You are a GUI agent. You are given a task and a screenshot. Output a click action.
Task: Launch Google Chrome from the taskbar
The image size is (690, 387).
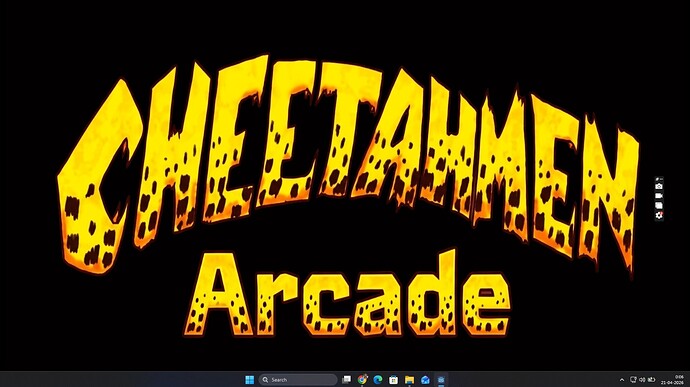click(362, 380)
